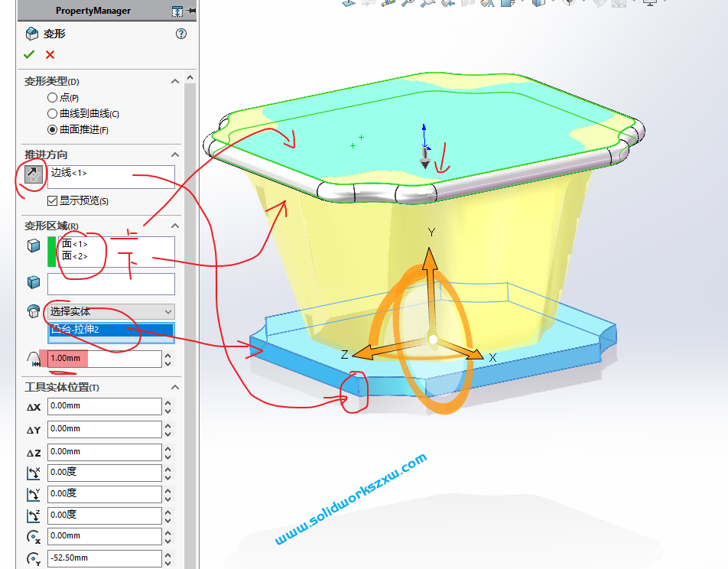Select the 曲线到曲线(C) radio option
The width and height of the screenshot is (728, 569).
[52, 114]
